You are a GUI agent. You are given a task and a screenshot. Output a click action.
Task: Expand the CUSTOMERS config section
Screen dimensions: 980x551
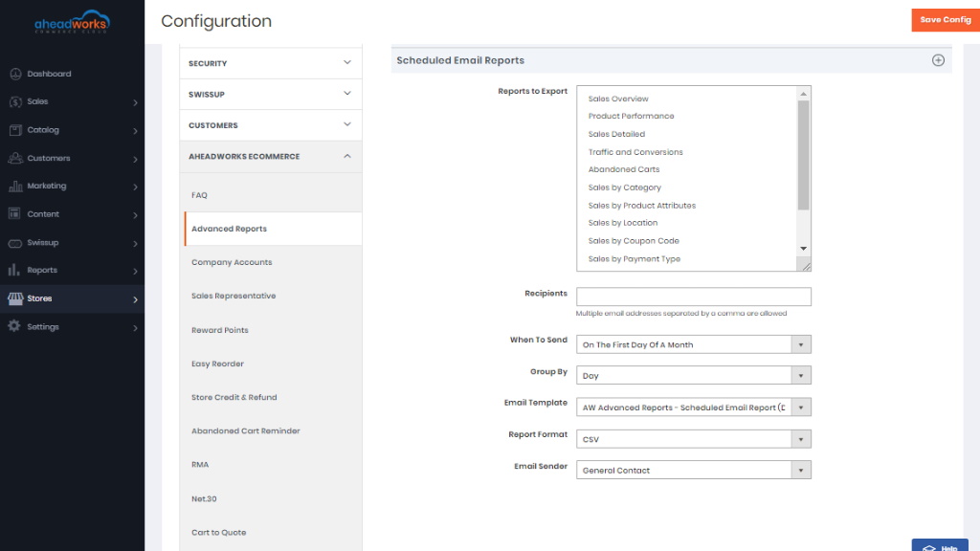tap(271, 125)
